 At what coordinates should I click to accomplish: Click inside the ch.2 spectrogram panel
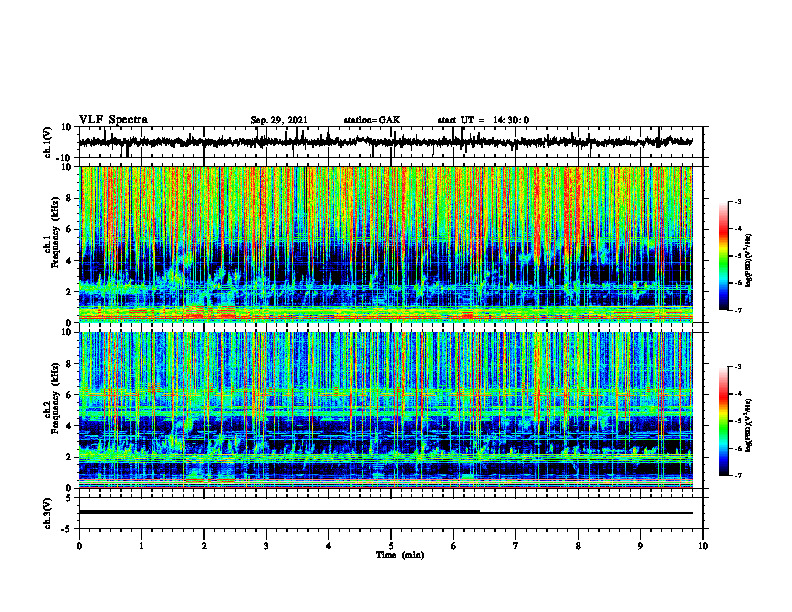(x=391, y=410)
